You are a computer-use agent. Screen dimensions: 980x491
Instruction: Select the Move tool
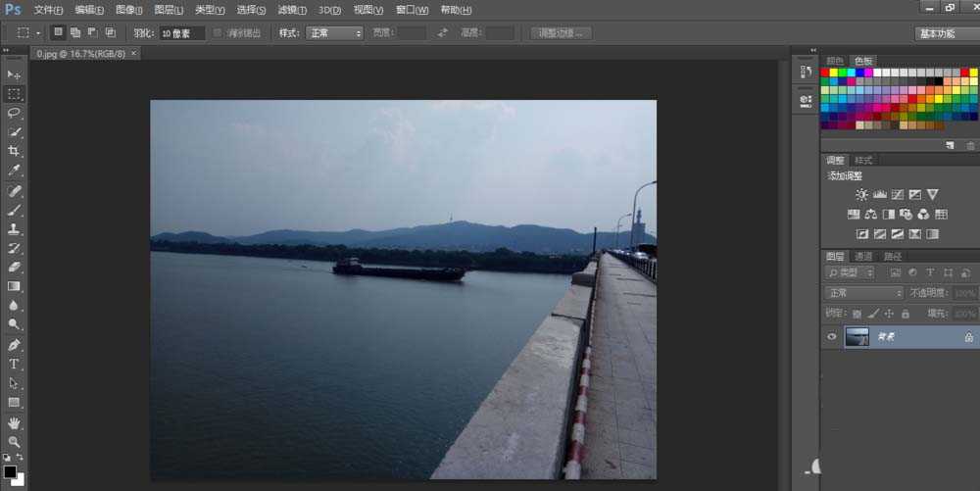click(14, 74)
